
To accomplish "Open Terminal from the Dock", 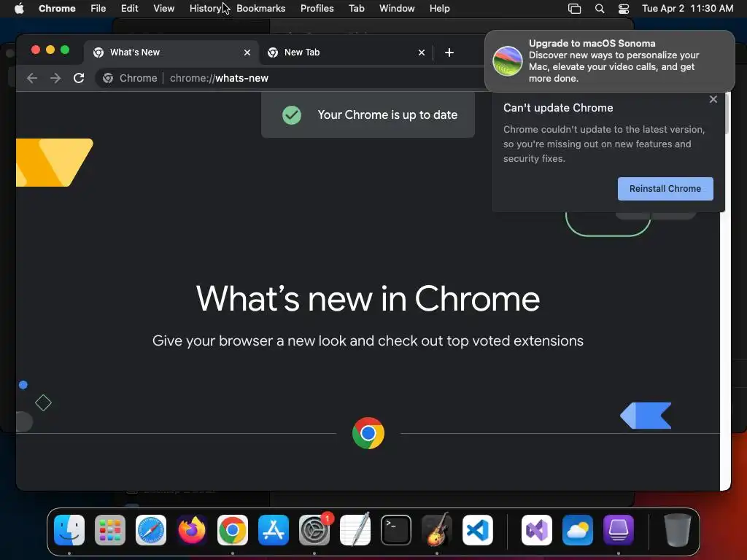I will (396, 530).
